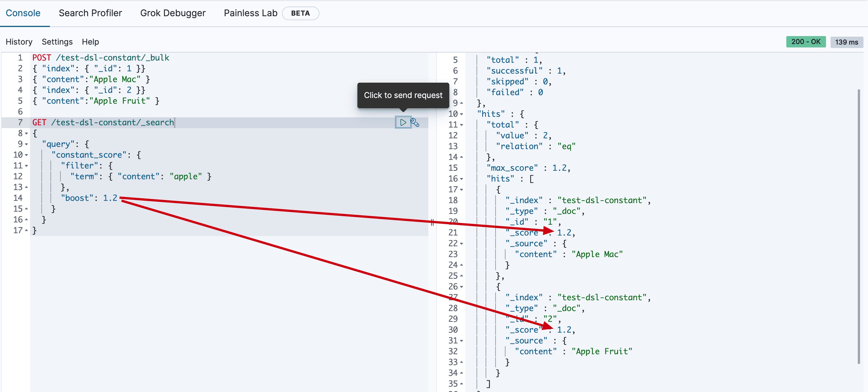
Task: Fold the filter block at line 11
Action: point(26,166)
